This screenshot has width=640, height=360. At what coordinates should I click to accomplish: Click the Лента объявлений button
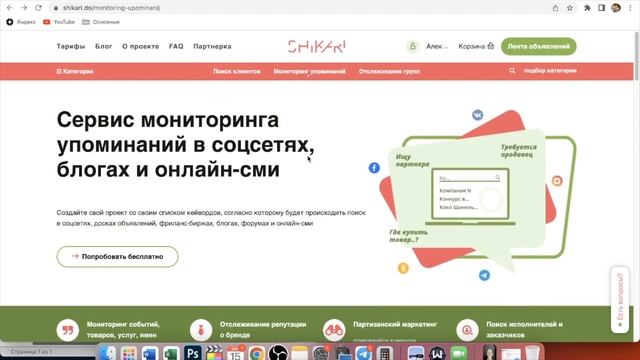[x=538, y=46]
